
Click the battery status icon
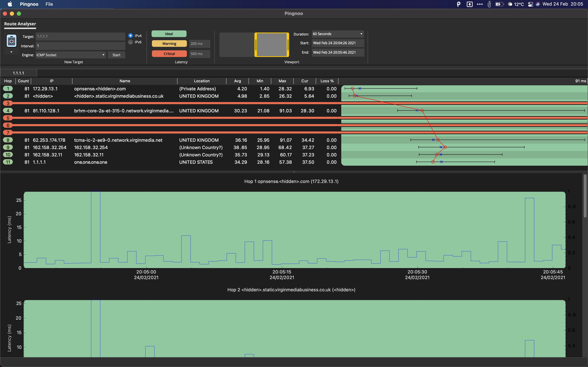(x=499, y=4)
